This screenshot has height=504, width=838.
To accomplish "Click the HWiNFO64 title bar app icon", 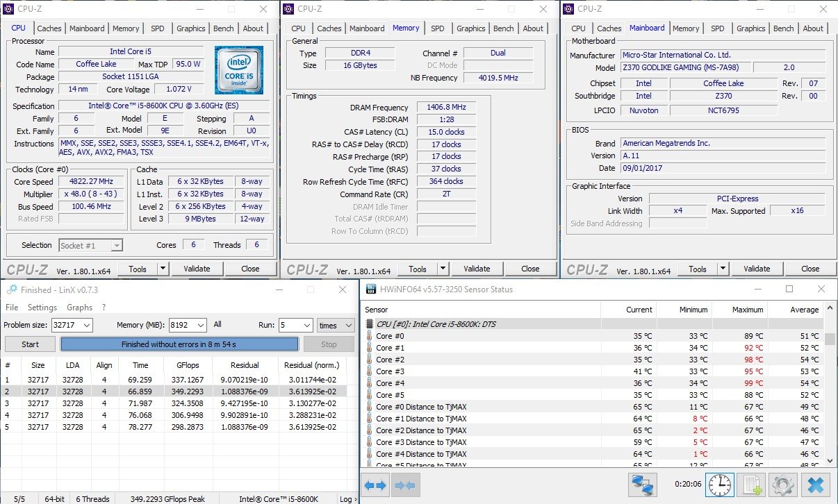I will (x=370, y=289).
